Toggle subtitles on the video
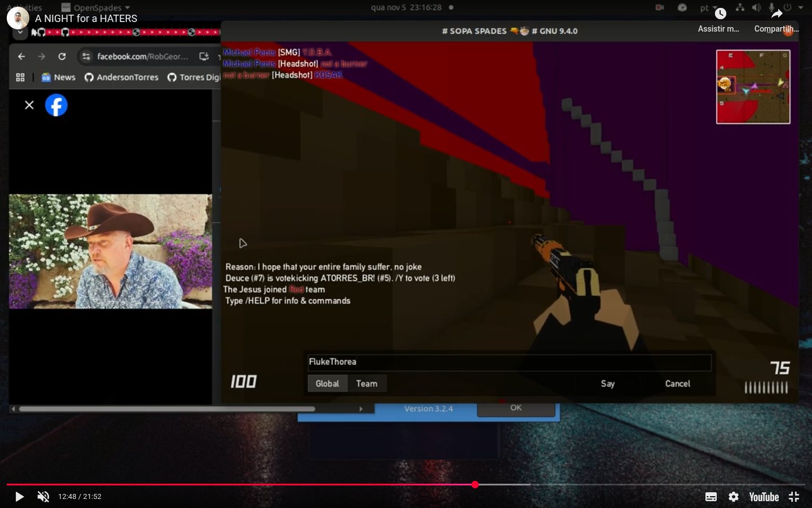This screenshot has width=812, height=508. pos(711,497)
